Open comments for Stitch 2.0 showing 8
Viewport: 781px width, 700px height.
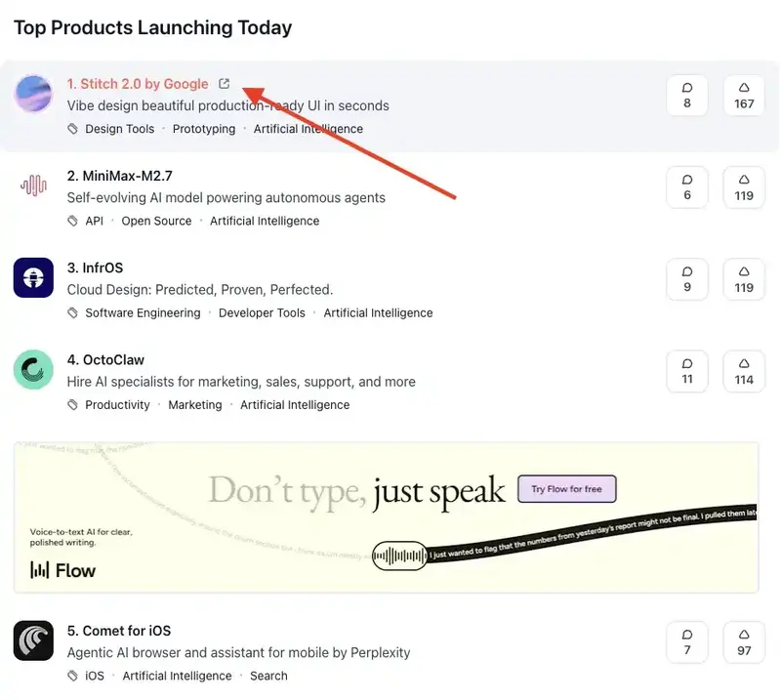click(687, 95)
